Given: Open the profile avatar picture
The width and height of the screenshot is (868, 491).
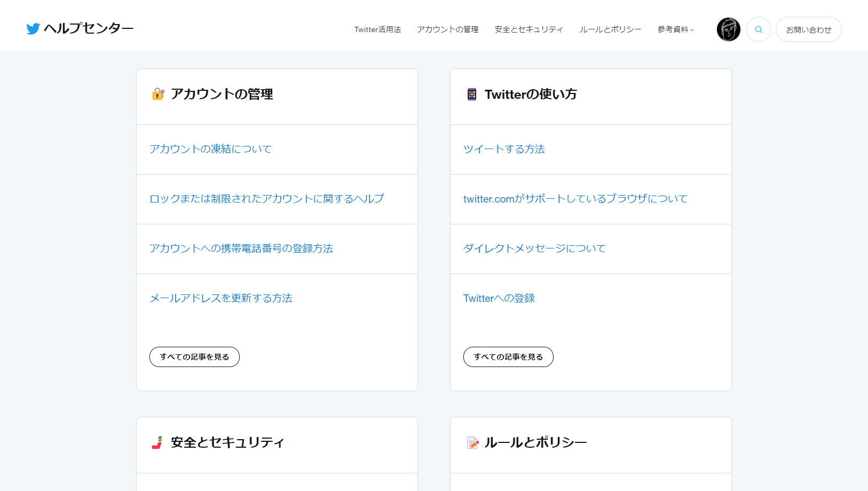Looking at the screenshot, I should click(729, 29).
